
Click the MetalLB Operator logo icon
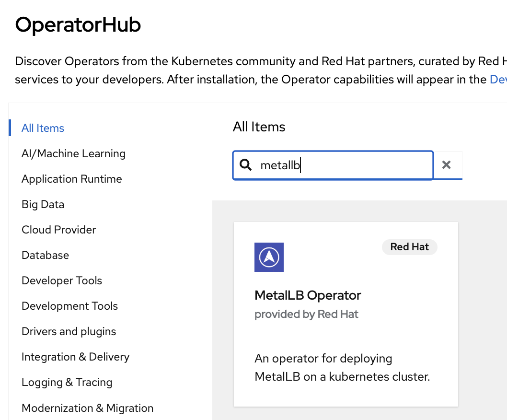[x=269, y=257]
